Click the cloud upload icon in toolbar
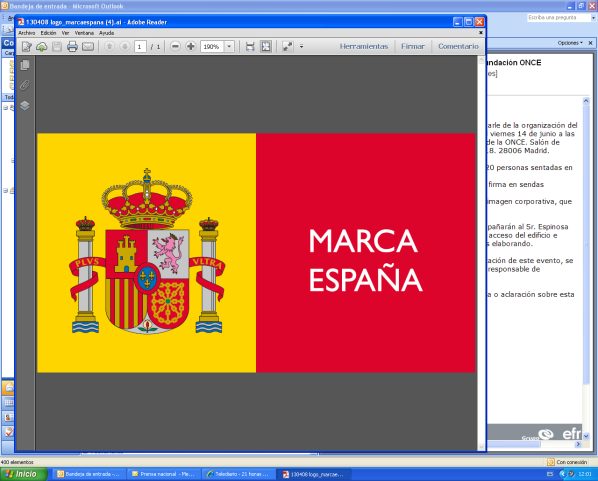Screen dimensions: 598x481 [x=42, y=47]
